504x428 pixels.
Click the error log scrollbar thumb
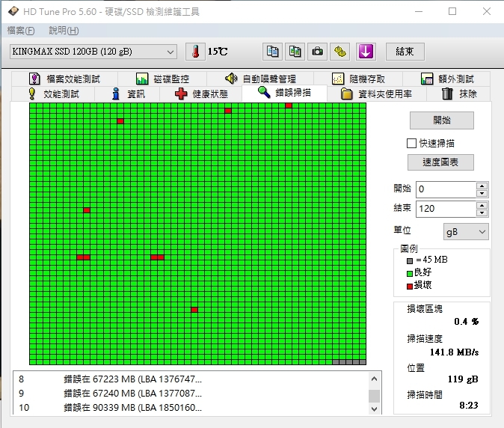(x=374, y=396)
